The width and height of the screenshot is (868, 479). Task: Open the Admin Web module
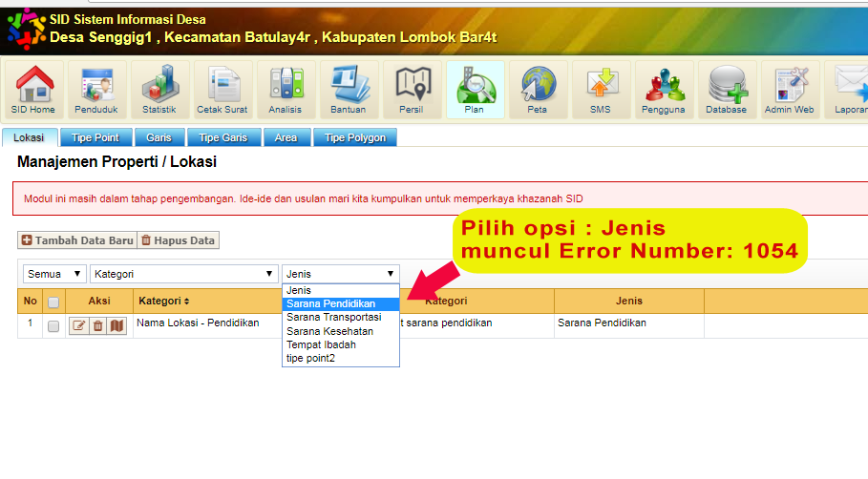click(x=790, y=90)
